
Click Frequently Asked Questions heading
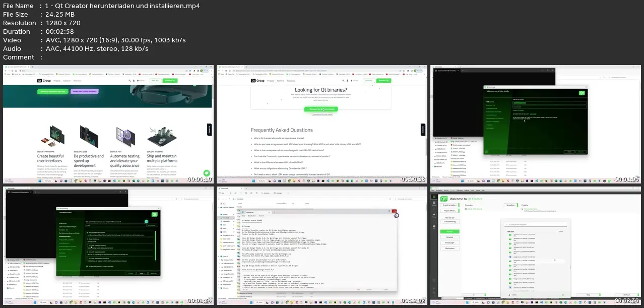coord(282,130)
